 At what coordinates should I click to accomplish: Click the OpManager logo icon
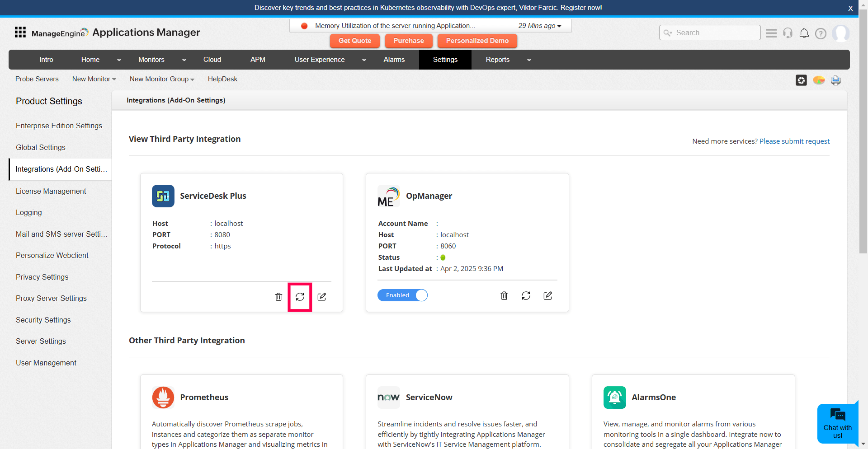(389, 196)
